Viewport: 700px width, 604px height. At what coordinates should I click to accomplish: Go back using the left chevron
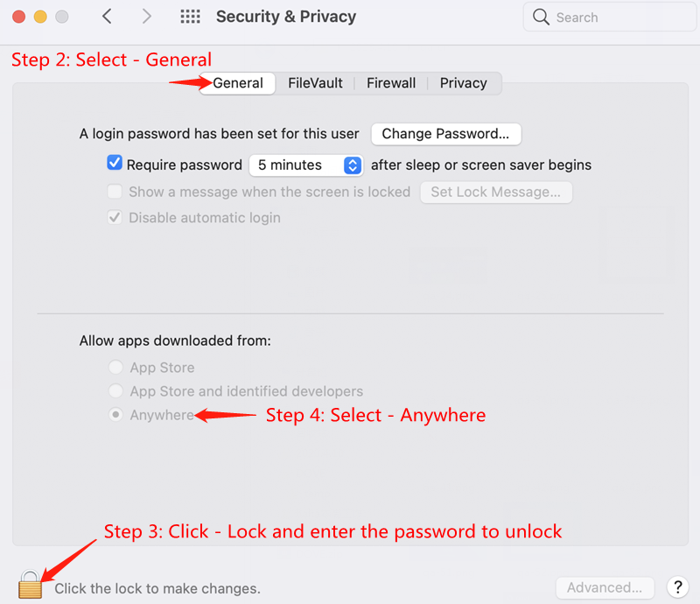coord(107,17)
